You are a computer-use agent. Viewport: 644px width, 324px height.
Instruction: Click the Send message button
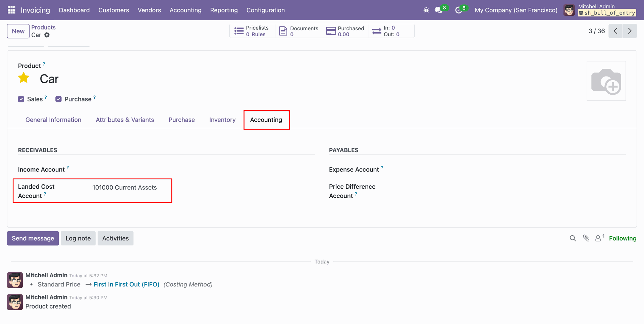pyautogui.click(x=33, y=238)
